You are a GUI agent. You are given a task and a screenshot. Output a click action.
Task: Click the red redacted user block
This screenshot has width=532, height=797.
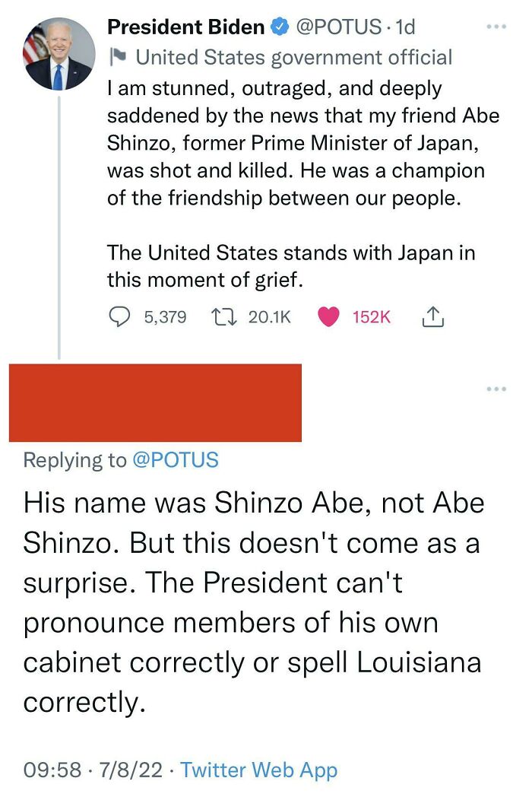(x=155, y=402)
